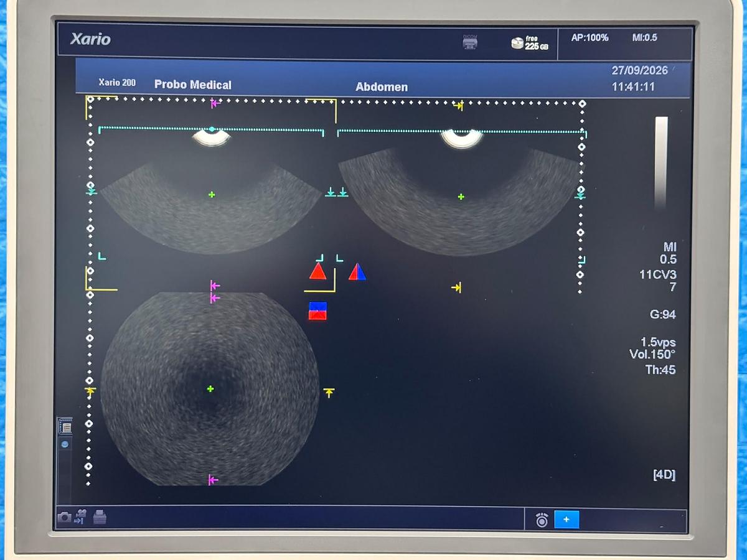The height and width of the screenshot is (560, 747).
Task: Click the blue-red volume box indicator
Action: tap(317, 311)
